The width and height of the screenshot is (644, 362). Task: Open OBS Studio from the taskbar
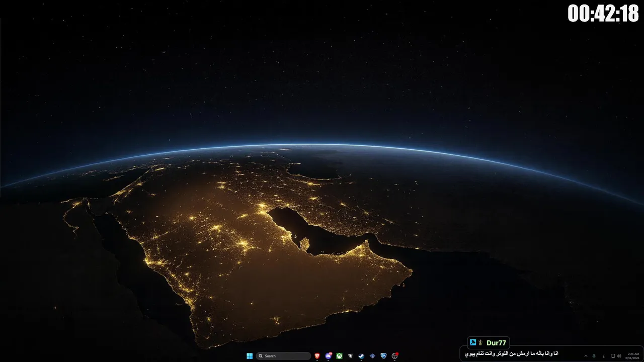[x=395, y=356]
